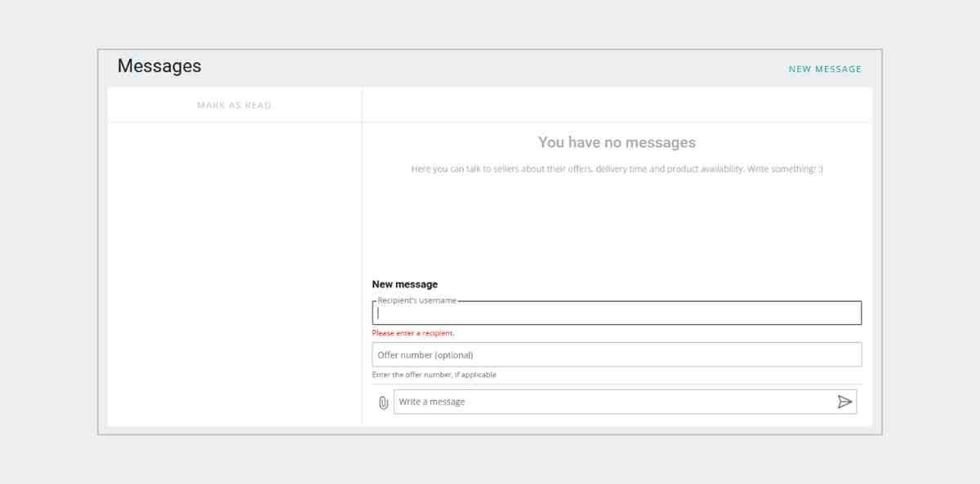Focus the Recipient's username field
The height and width of the screenshot is (484, 980).
[x=617, y=313]
